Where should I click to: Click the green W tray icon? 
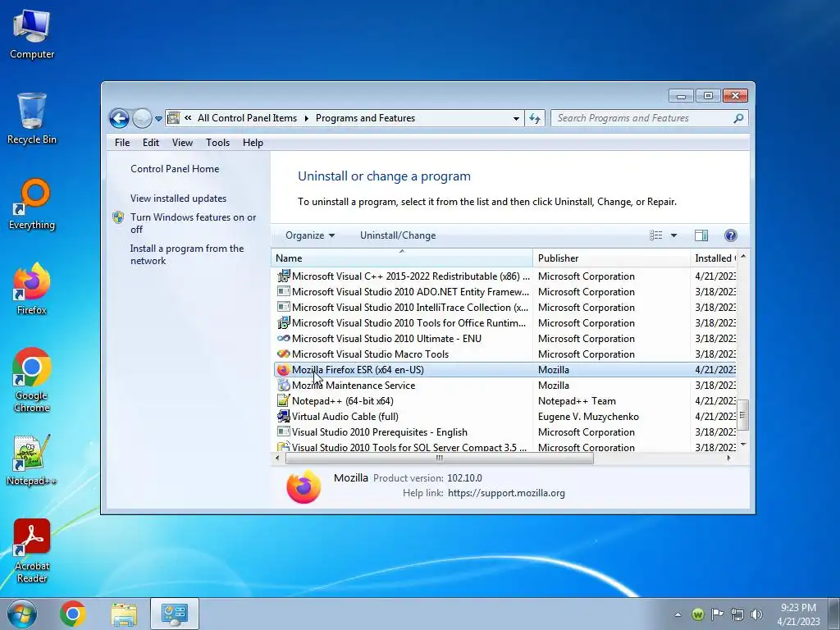697,614
